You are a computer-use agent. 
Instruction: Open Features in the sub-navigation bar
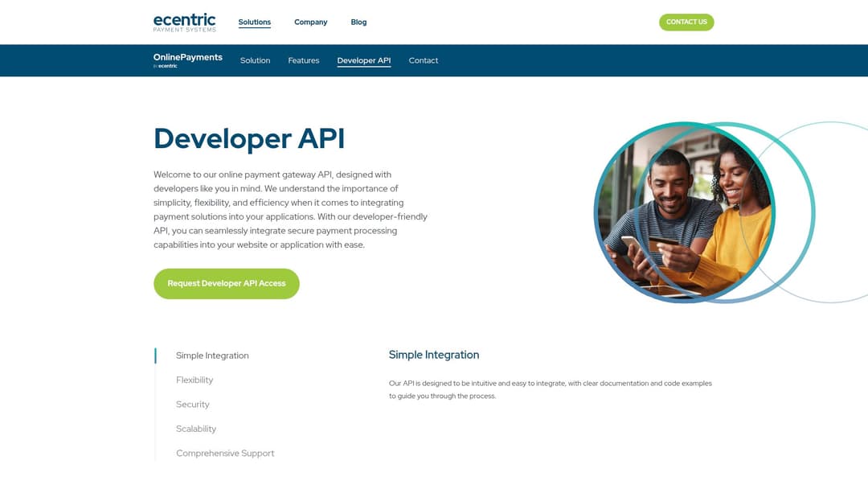pyautogui.click(x=303, y=60)
